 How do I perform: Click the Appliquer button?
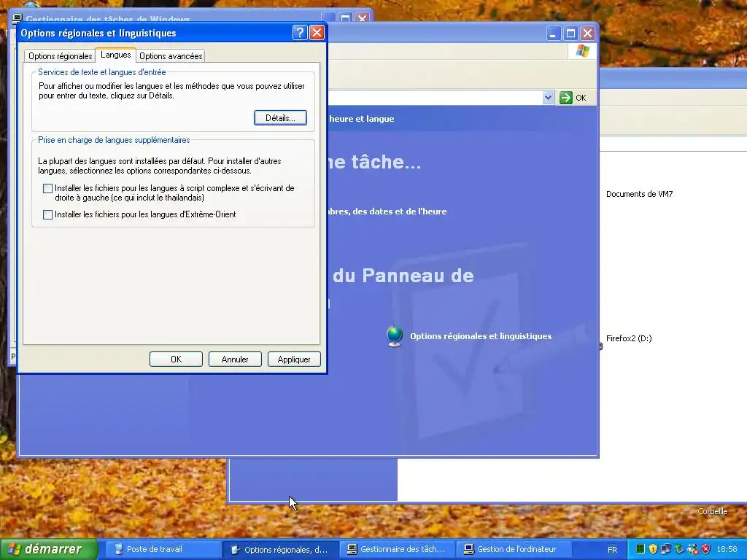pos(294,359)
